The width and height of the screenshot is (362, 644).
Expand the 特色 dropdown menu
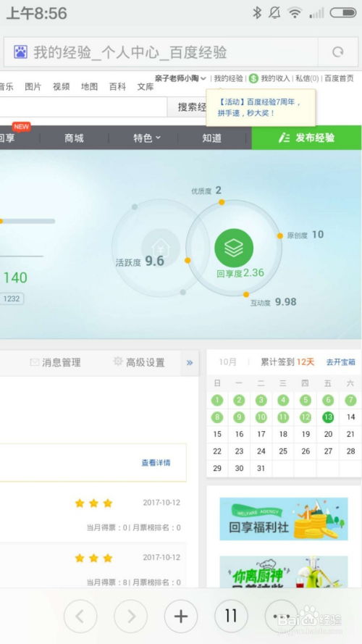coord(146,138)
